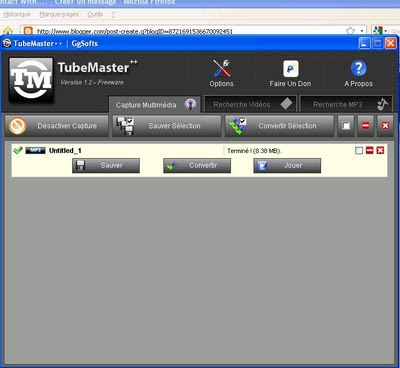Viewport: 400px width, 368px height.
Task: Open Historique menu in Firefox
Action: (17, 14)
